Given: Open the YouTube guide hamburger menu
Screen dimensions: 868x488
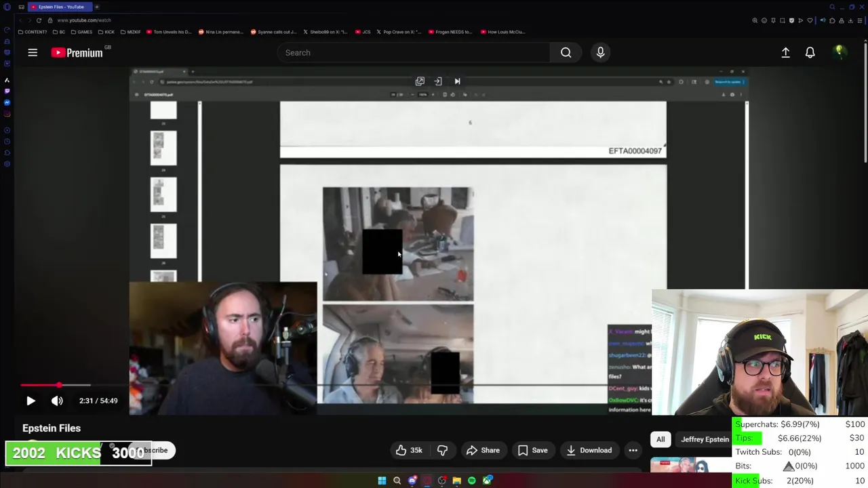Looking at the screenshot, I should (x=33, y=52).
